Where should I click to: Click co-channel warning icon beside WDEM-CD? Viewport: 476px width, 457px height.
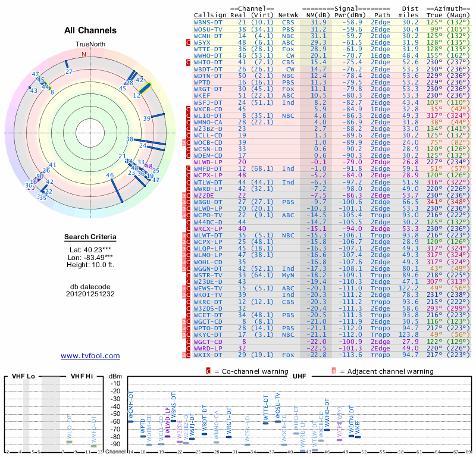coord(188,156)
